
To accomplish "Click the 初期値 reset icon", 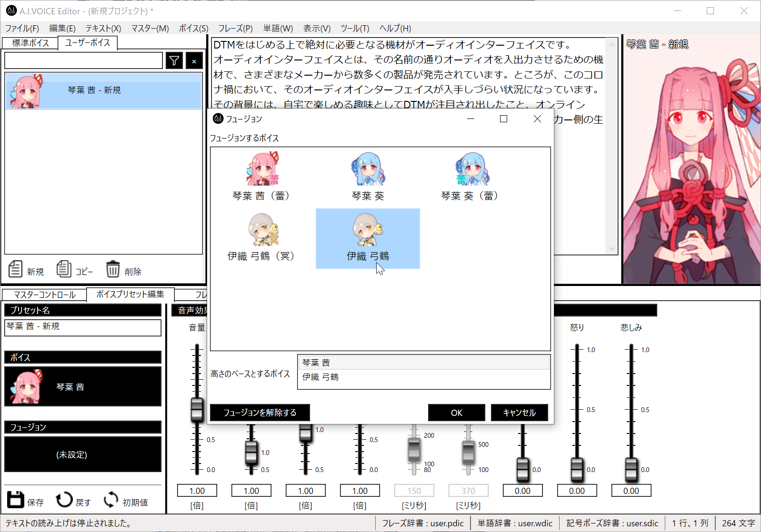I will pyautogui.click(x=111, y=500).
